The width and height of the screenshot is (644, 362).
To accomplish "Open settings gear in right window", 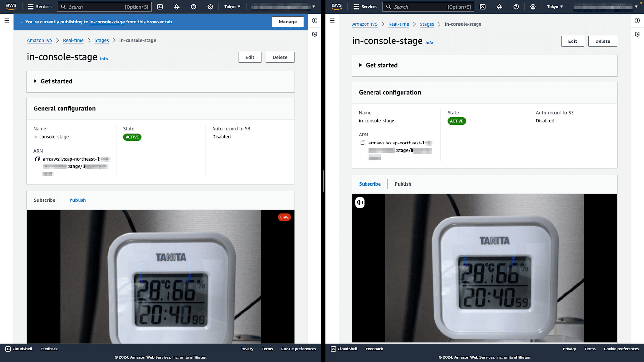I will 533,7.
